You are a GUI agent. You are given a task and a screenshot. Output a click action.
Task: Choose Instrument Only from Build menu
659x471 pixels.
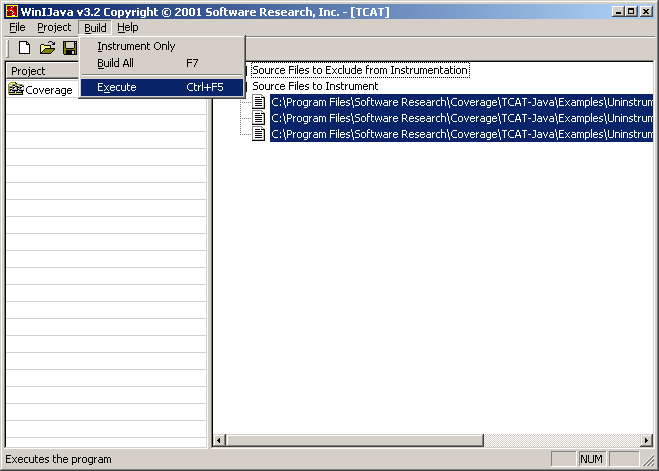tap(162, 46)
